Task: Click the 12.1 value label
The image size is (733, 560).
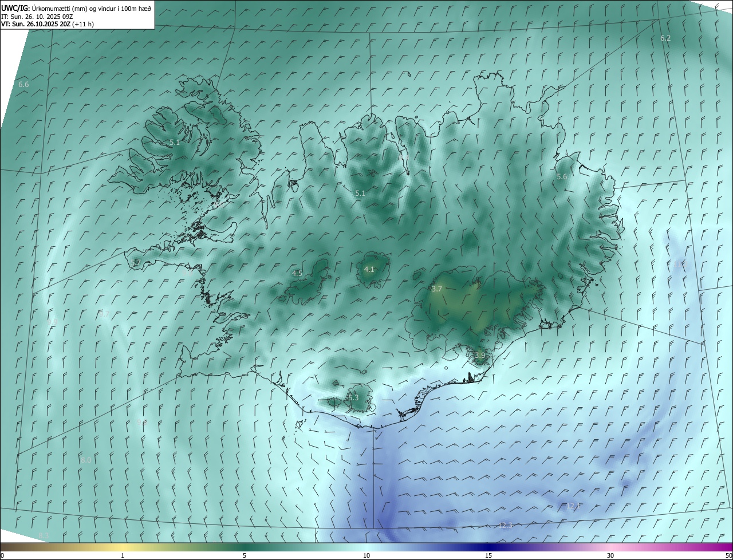Action: [x=574, y=506]
